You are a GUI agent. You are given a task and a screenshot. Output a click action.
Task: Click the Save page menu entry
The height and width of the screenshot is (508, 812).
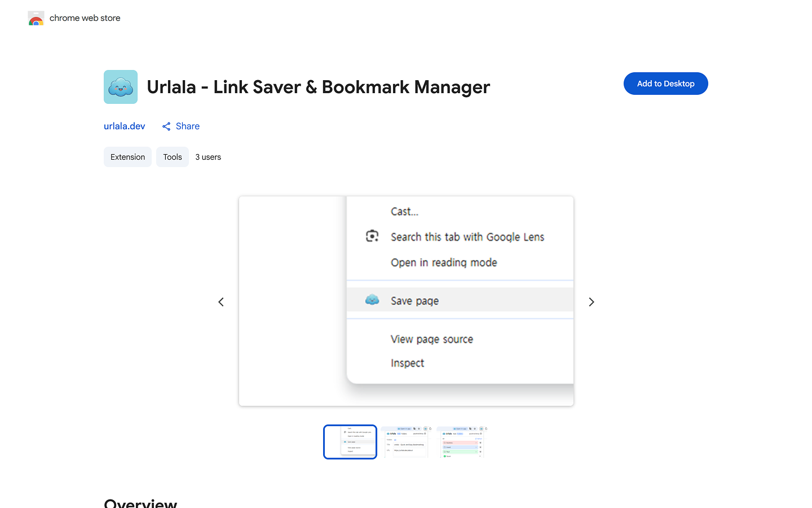pos(460,300)
